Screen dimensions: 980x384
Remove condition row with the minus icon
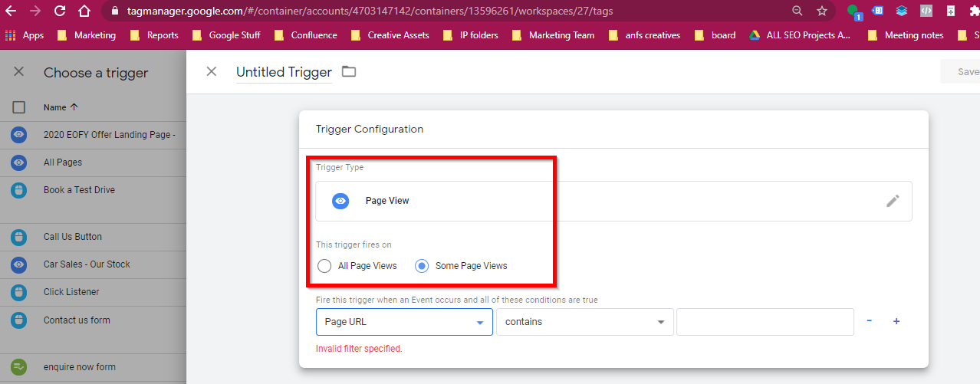(869, 321)
